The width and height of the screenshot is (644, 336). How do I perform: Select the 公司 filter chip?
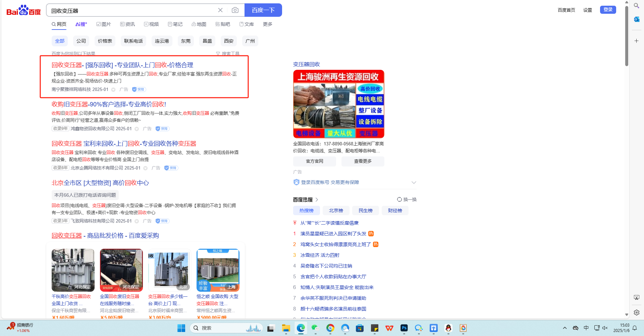[81, 41]
